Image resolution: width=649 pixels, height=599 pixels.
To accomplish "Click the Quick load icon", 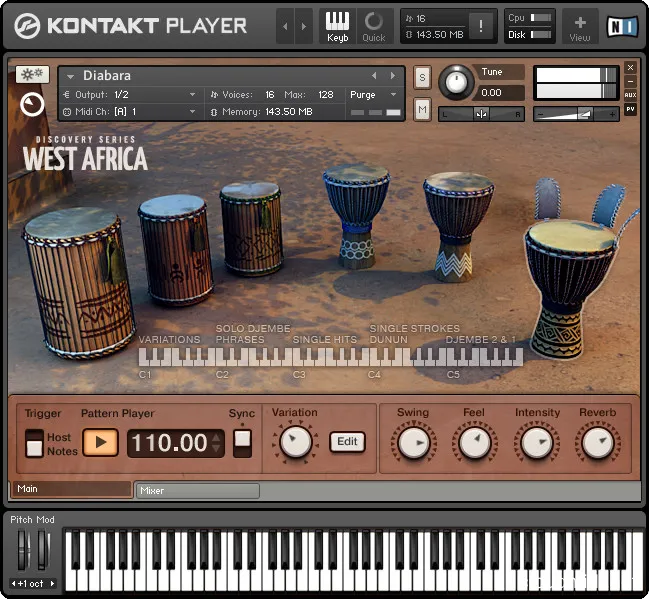I will (x=373, y=26).
